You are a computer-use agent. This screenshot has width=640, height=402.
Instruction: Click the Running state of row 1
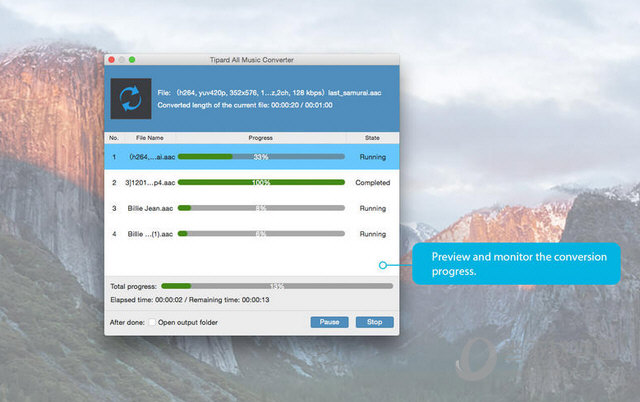(373, 157)
